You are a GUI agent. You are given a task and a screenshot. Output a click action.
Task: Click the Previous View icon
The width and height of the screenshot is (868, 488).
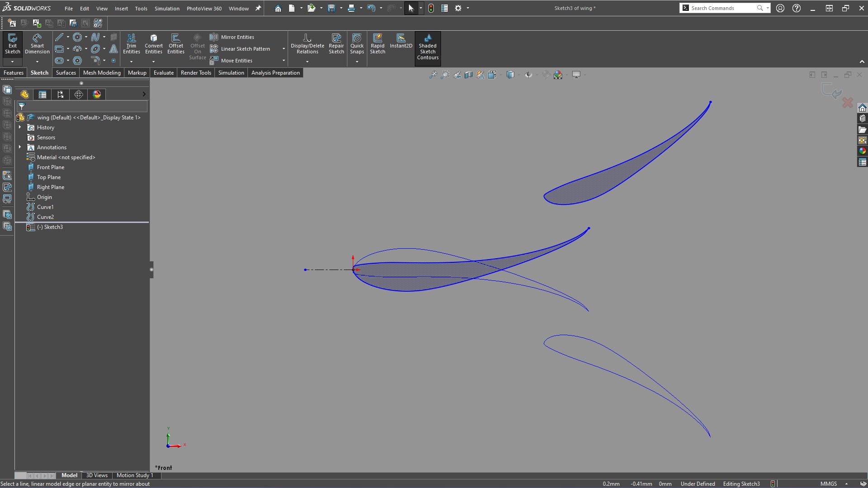tap(457, 75)
